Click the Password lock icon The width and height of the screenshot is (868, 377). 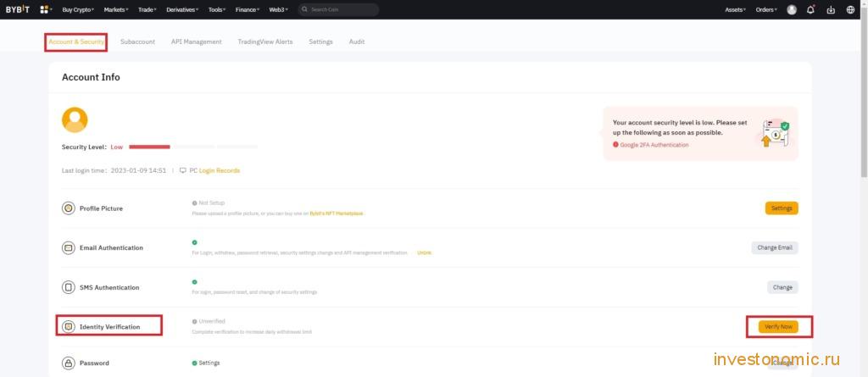[x=68, y=363]
